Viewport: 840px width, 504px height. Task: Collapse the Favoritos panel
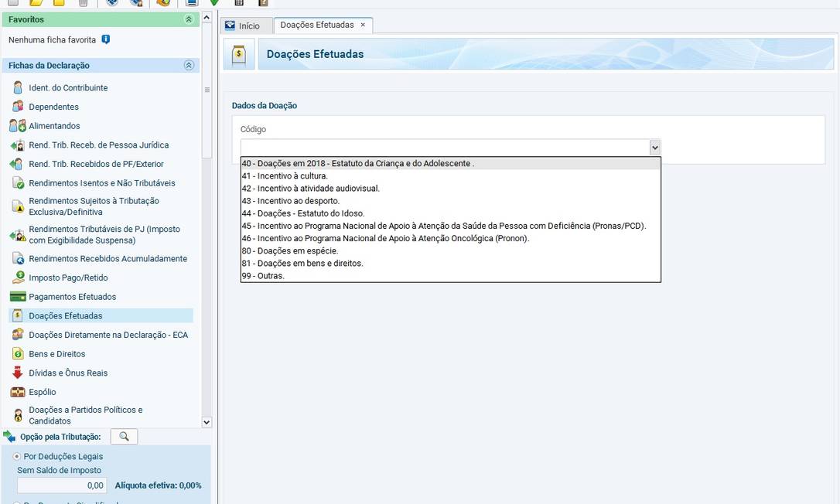point(189,19)
